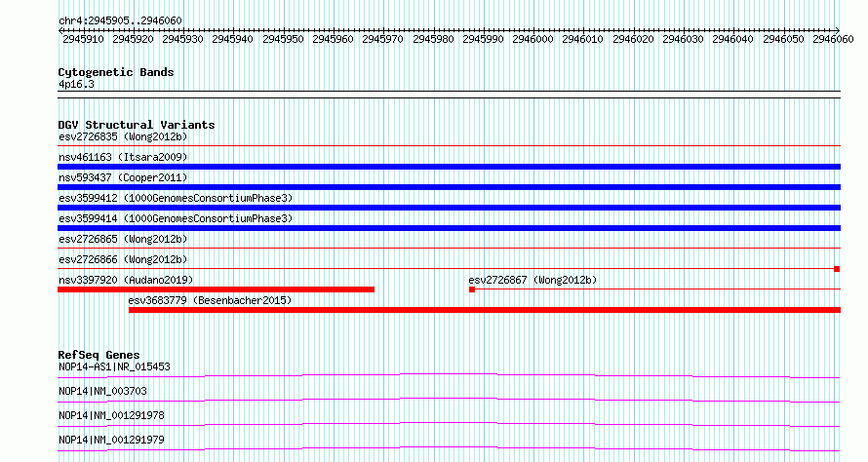Viewport: 868px width, 462px height.
Task: Click ruler position 2945950
Action: pos(283,39)
